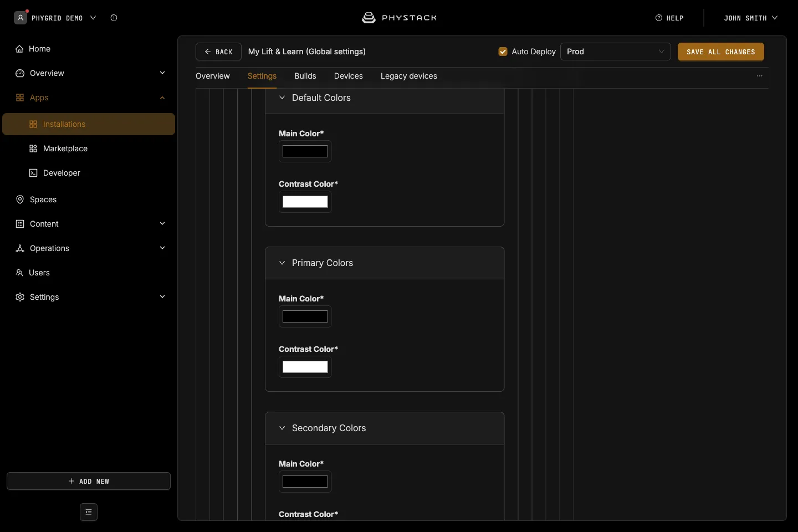798x532 pixels.
Task: Click the Users icon in sidebar
Action: 19,273
